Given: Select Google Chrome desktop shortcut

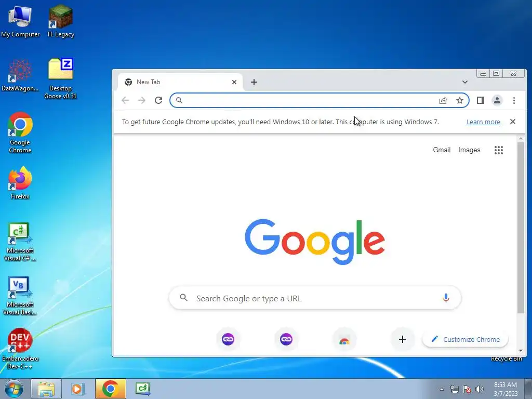Looking at the screenshot, I should click(20, 132).
